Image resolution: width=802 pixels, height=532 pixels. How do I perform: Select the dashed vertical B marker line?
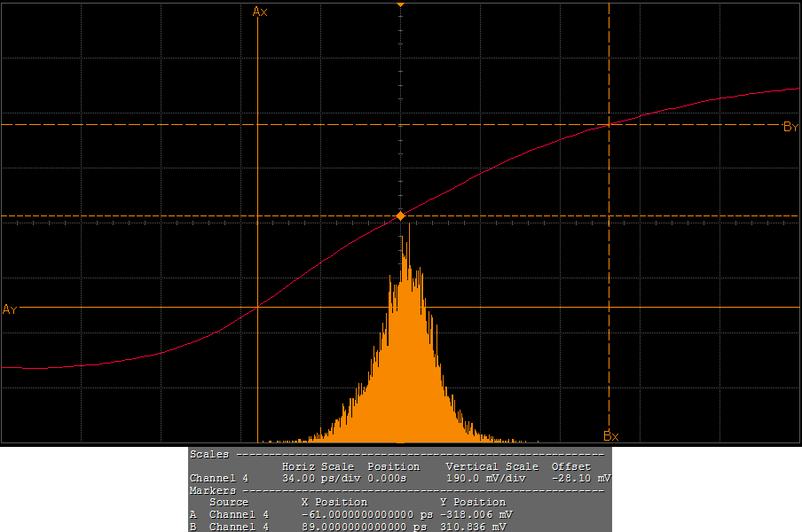(609, 266)
